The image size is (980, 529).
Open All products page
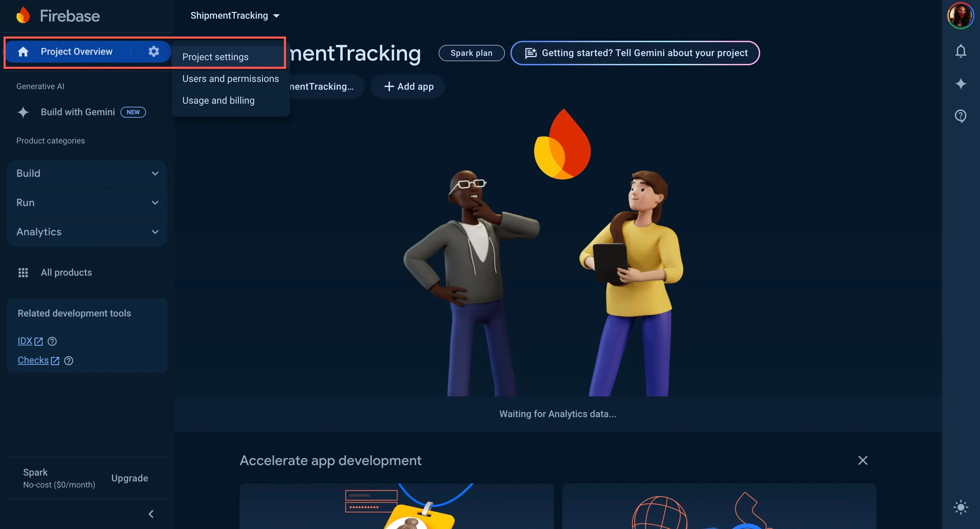(x=67, y=272)
